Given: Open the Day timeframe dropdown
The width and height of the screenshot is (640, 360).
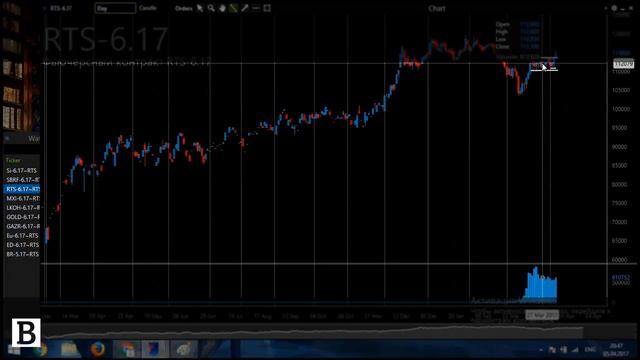Looking at the screenshot, I should tap(116, 8).
